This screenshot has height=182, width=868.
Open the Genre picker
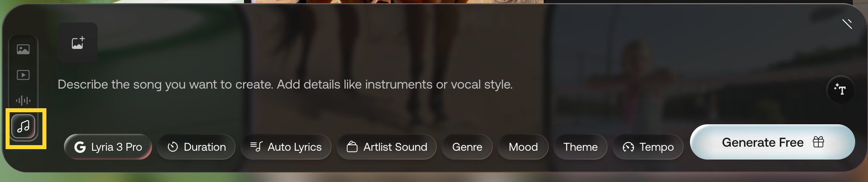click(467, 147)
